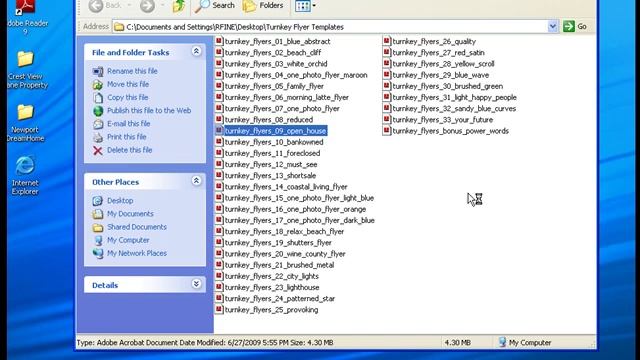Select file name turnkey_flyers_19_shutters_flyer
The height and width of the screenshot is (360, 640).
tap(278, 243)
